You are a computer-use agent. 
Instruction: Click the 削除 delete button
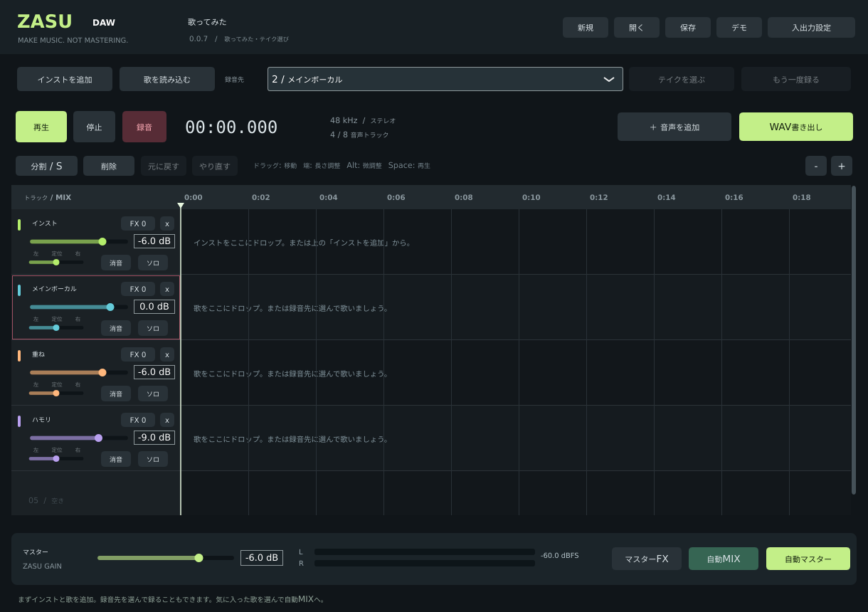pos(109,166)
